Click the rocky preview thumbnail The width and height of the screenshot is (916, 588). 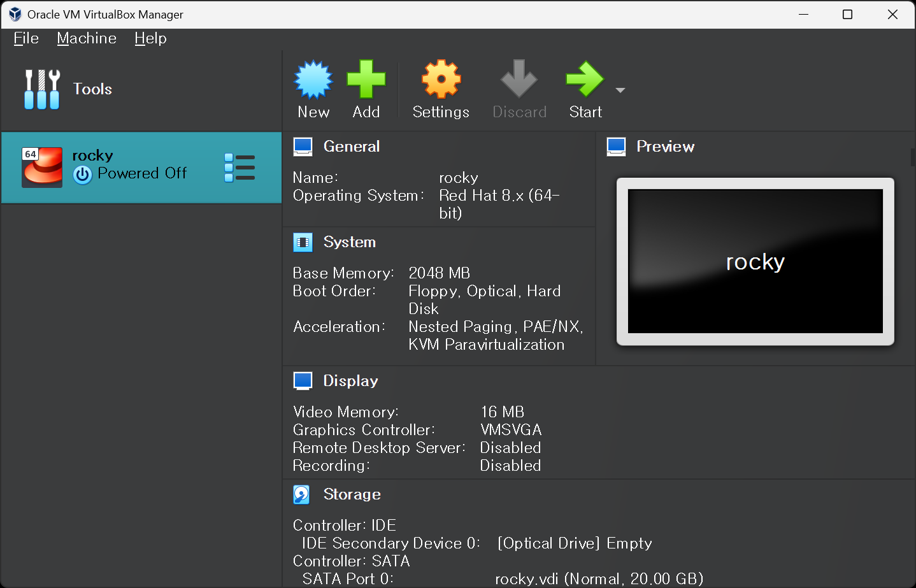755,261
